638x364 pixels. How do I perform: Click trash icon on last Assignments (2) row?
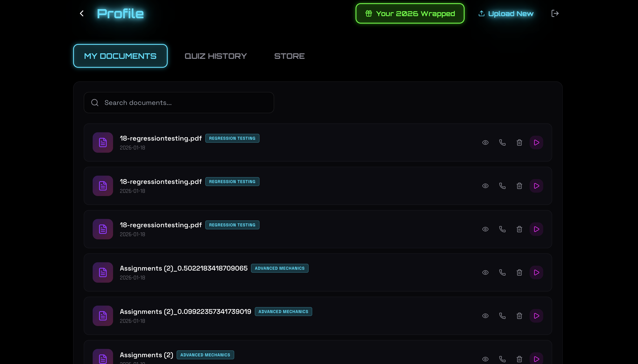519,359
